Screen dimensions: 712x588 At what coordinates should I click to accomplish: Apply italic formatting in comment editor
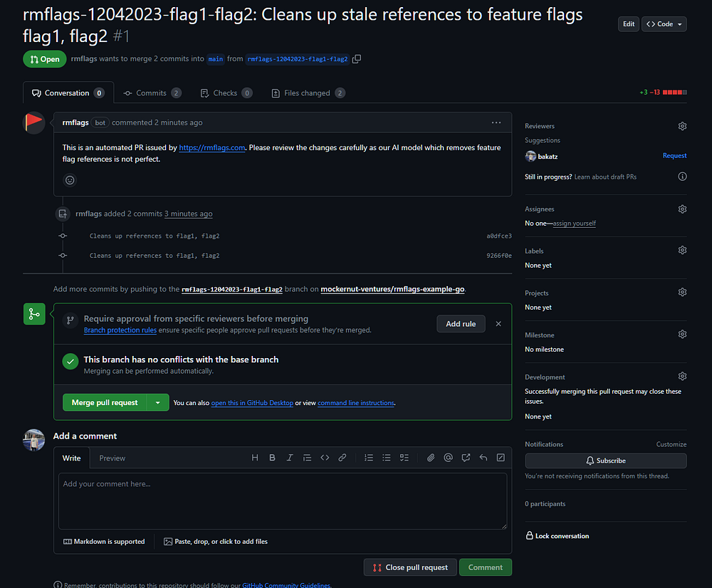[x=289, y=458]
